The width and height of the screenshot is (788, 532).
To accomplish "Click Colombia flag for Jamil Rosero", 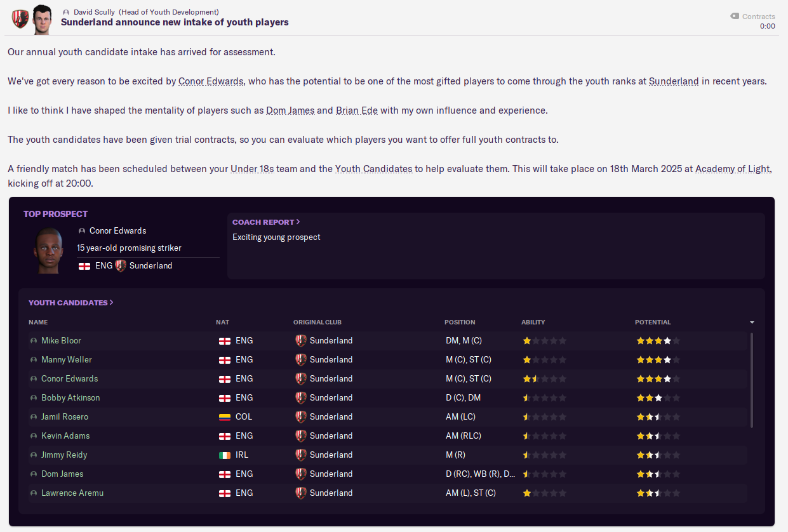I will (225, 417).
